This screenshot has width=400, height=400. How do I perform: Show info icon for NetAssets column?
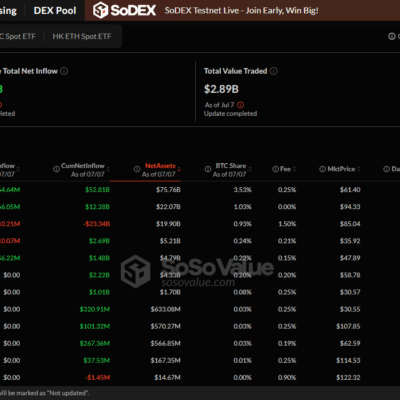tap(137, 169)
